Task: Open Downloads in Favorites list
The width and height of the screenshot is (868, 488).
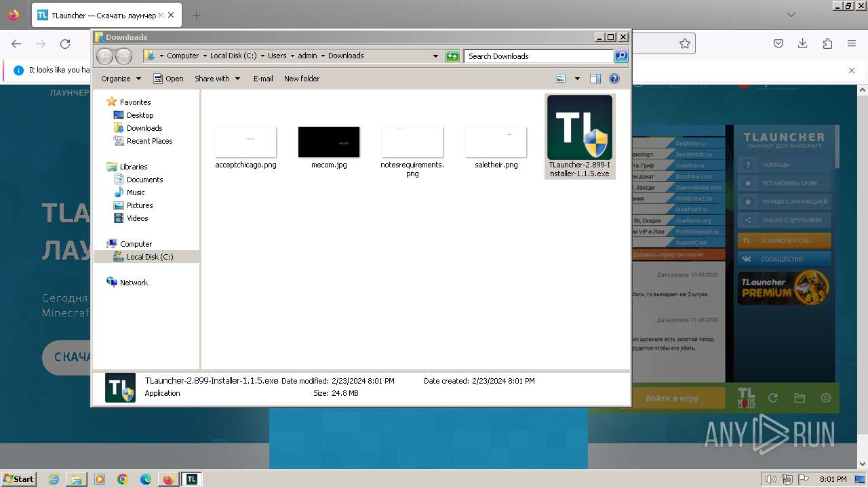Action: pos(144,128)
